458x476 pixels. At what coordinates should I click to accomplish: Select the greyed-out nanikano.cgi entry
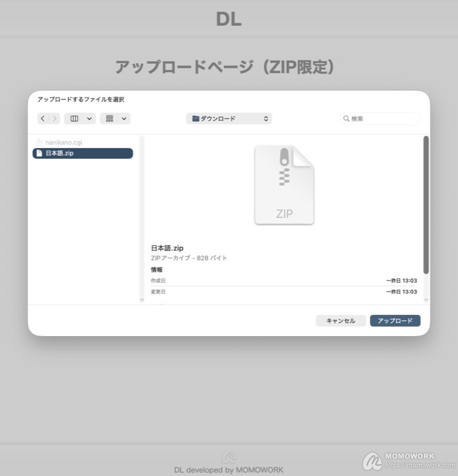pos(83,142)
